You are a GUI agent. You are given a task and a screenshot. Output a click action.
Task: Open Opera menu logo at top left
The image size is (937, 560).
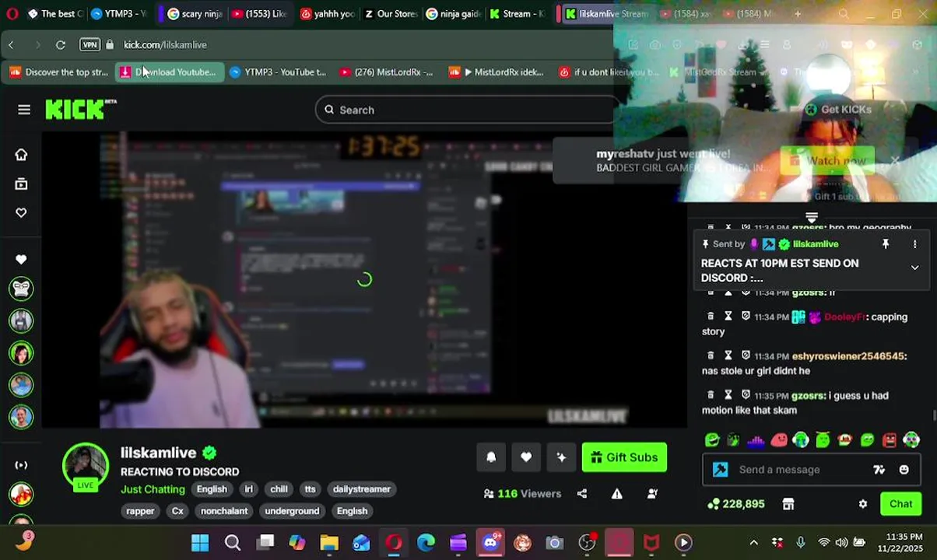[12, 14]
